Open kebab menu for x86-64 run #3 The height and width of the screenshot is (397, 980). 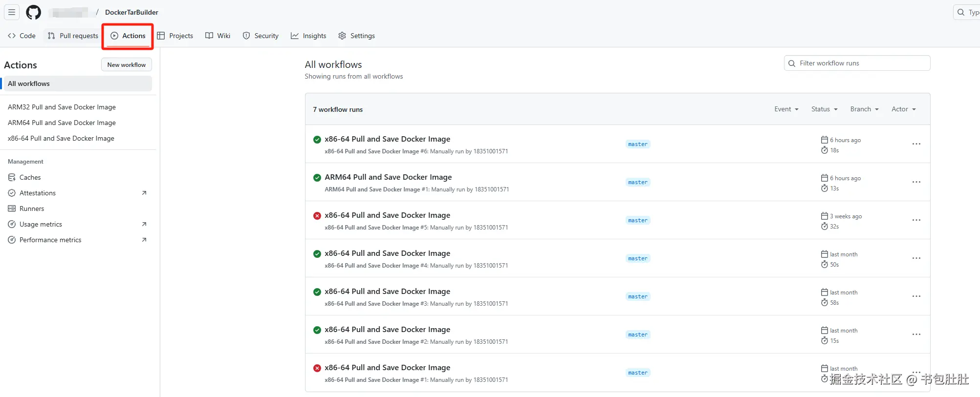(916, 296)
